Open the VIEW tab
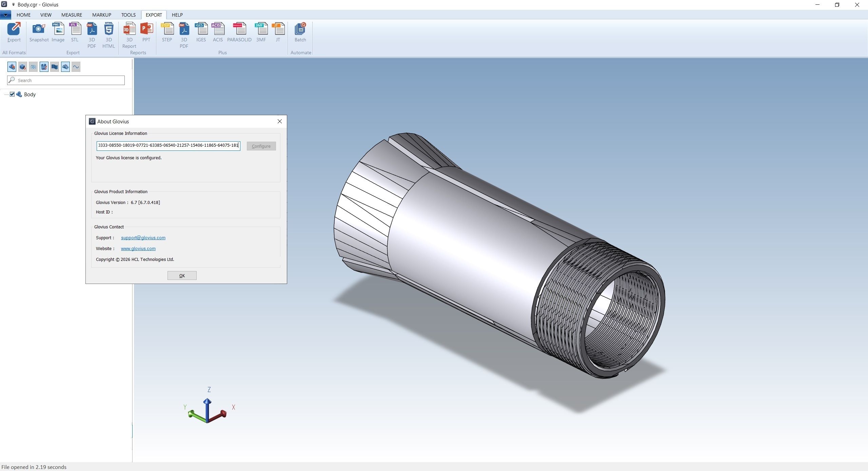 (x=46, y=15)
